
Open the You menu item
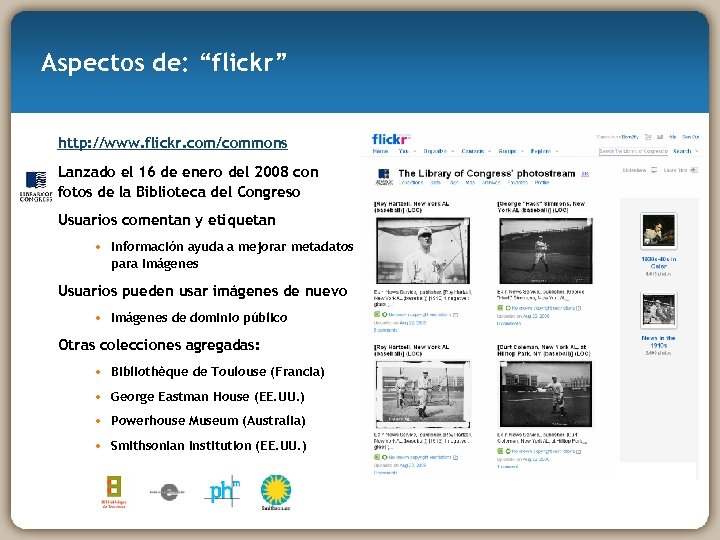(404, 151)
